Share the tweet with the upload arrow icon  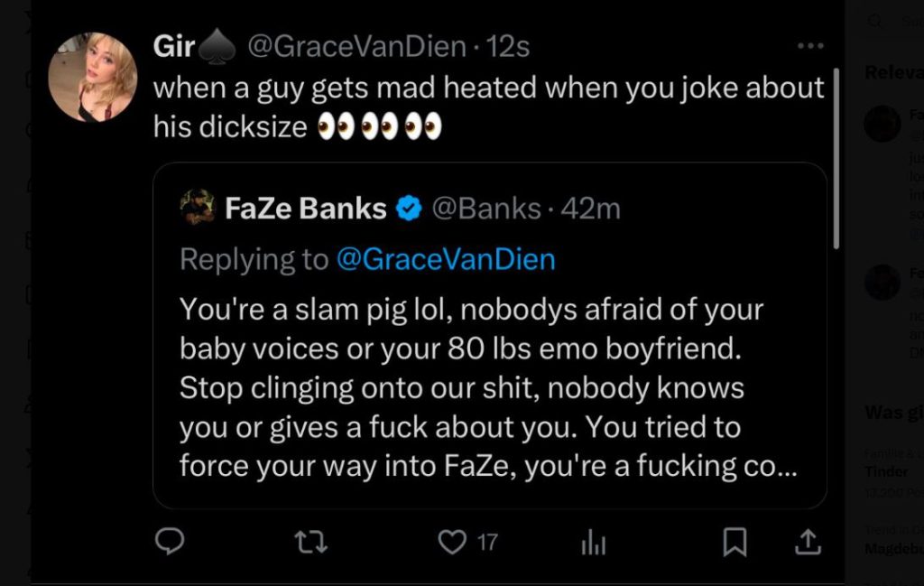pyautogui.click(x=808, y=542)
